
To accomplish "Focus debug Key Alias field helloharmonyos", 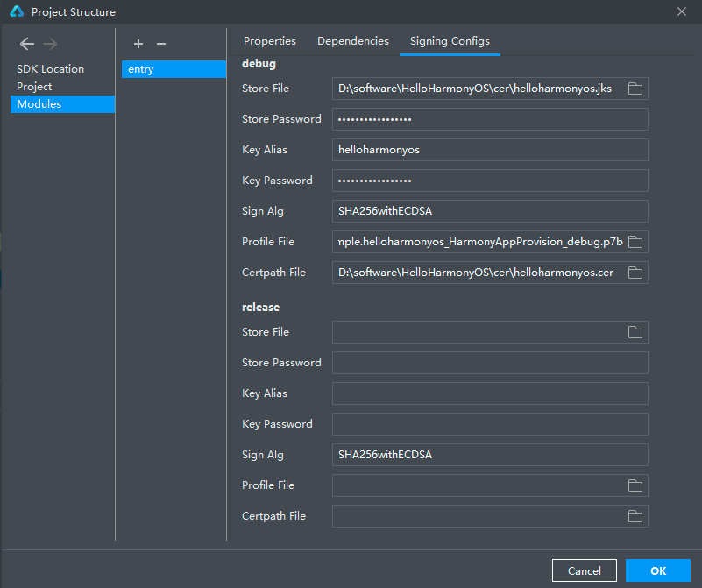I will (490, 150).
